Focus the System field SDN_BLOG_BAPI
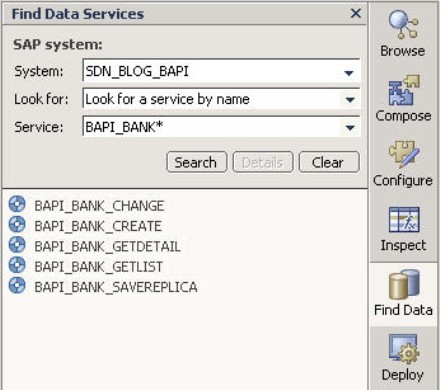The width and height of the screenshot is (440, 390). 221,71
